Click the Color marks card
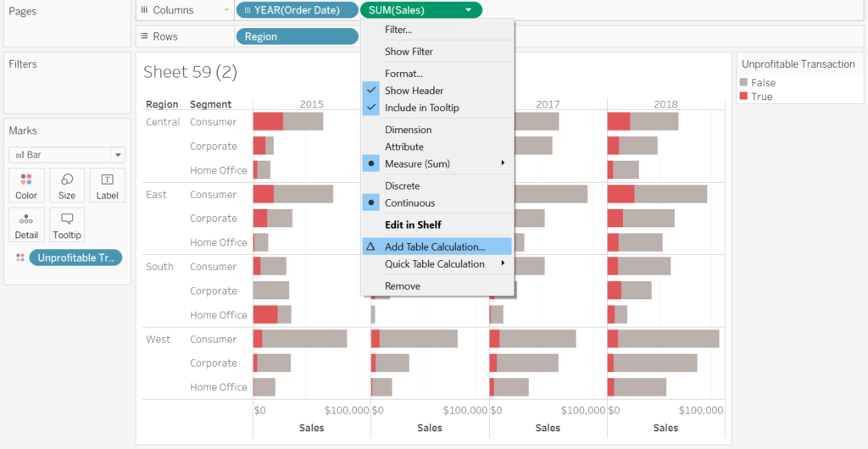The height and width of the screenshot is (449, 868). coord(26,186)
